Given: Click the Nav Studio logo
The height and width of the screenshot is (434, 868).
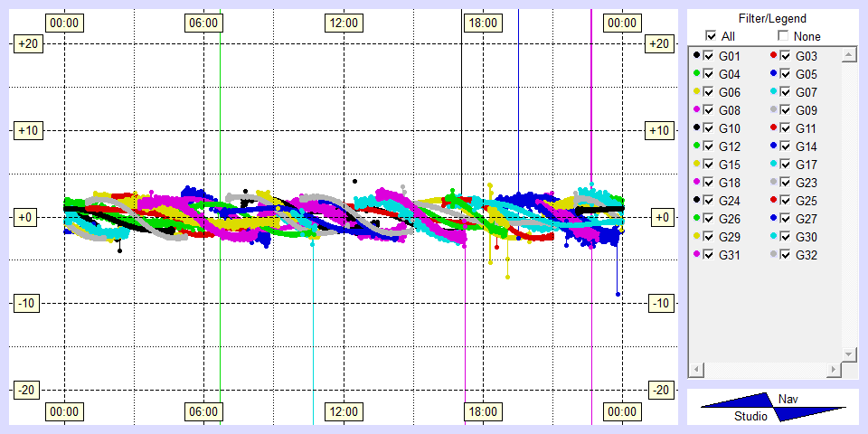Looking at the screenshot, I should (x=773, y=407).
